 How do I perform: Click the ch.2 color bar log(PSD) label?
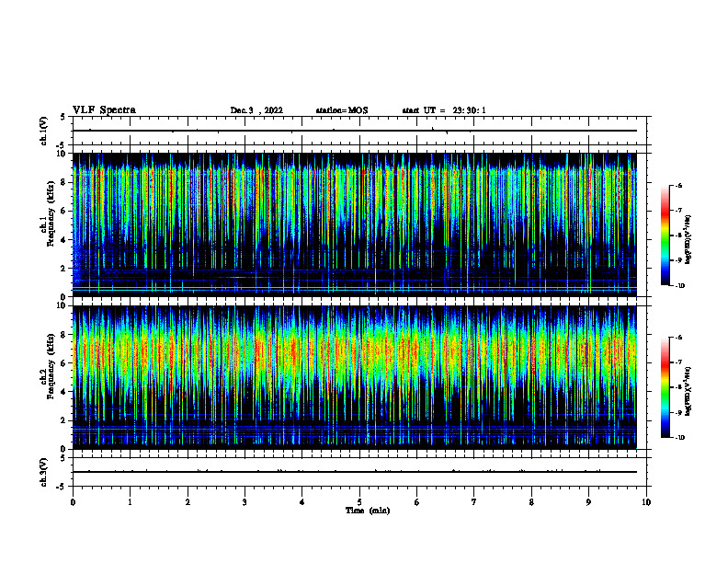pyautogui.click(x=688, y=391)
